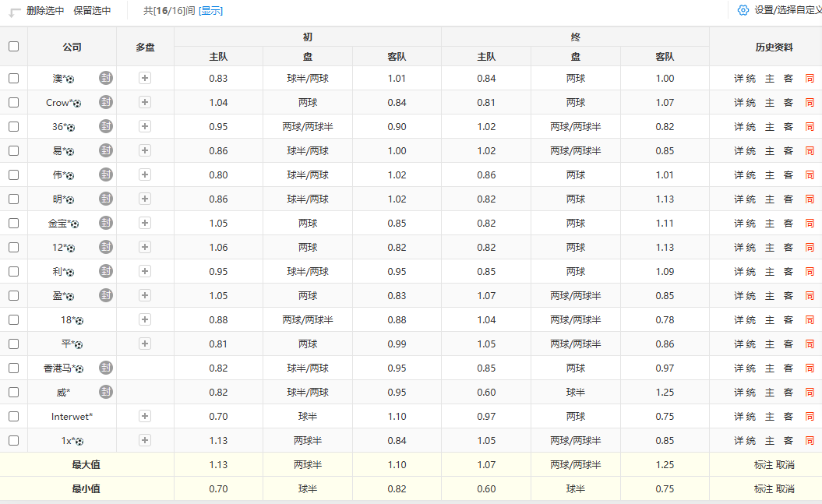Click the 封 badge in the 威* row
This screenshot has height=504, width=822.
pyautogui.click(x=106, y=392)
